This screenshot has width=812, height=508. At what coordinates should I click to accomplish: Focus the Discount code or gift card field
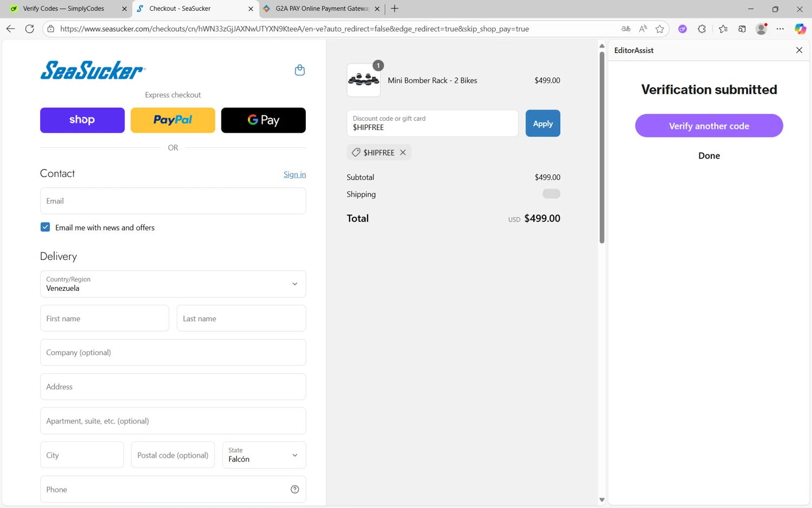coord(433,123)
